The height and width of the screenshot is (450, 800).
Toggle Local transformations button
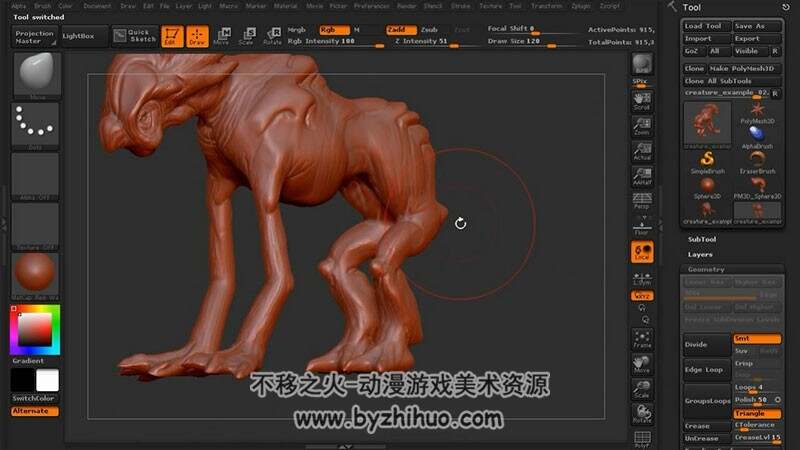click(x=642, y=252)
